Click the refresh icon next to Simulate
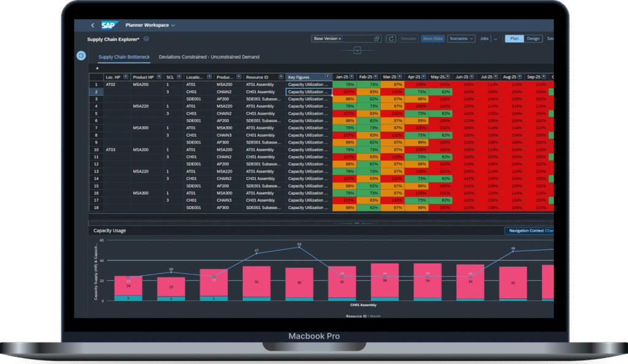This screenshot has height=364, width=628. click(391, 39)
